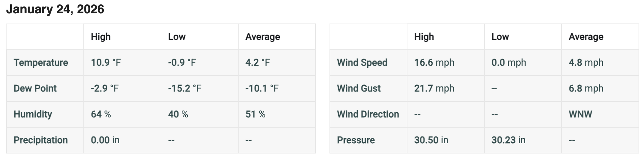
Task: Click the Dew Point row label
Action: (x=35, y=88)
